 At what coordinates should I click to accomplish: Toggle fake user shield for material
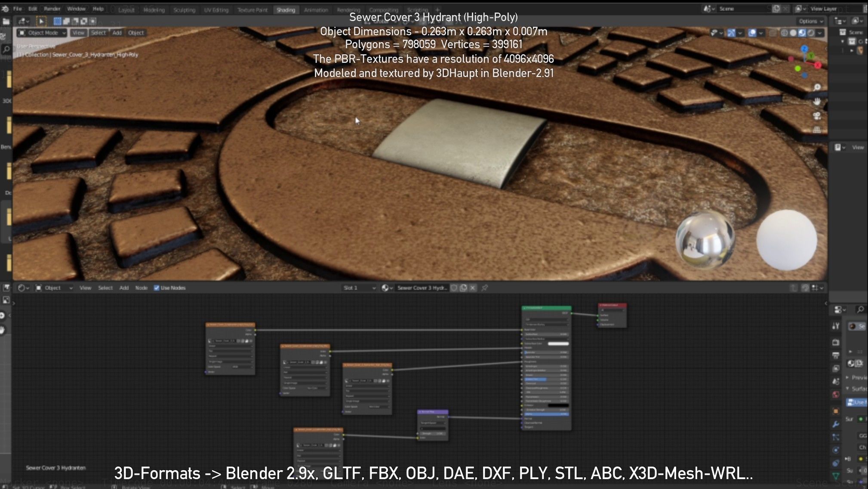click(454, 288)
